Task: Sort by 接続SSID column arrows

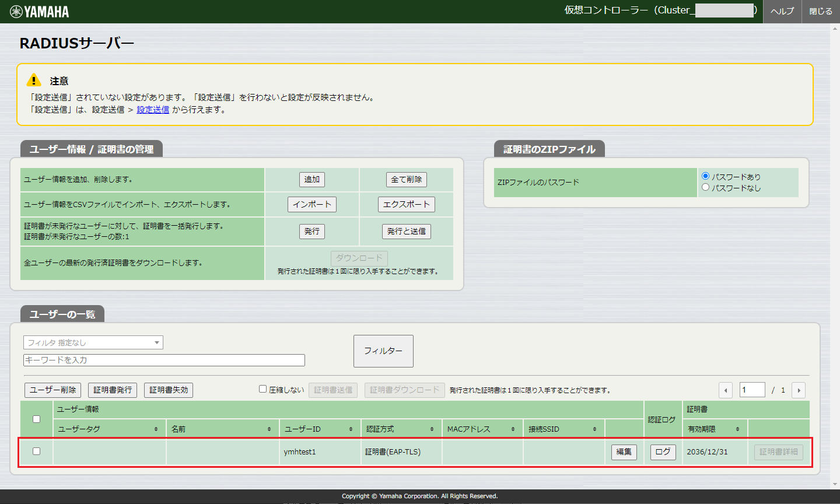Action: click(x=594, y=429)
